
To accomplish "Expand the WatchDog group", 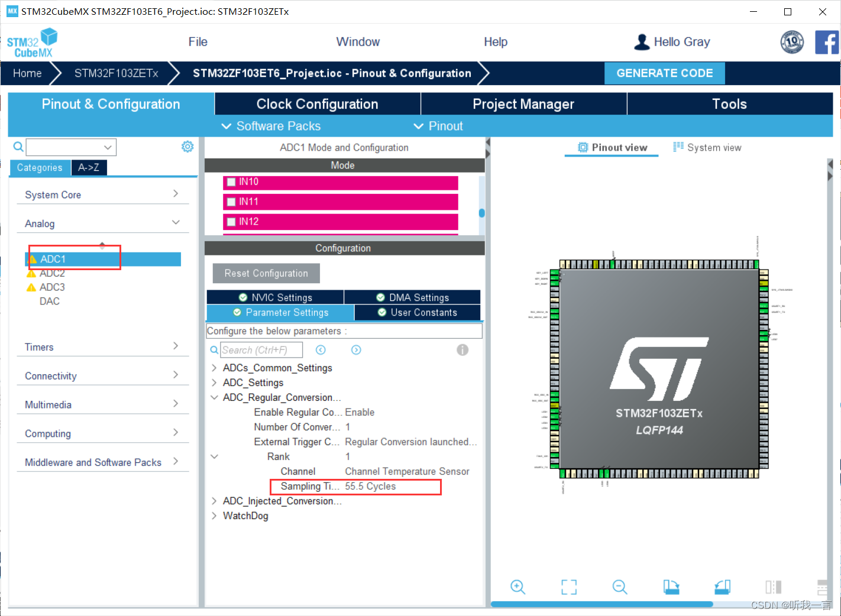I will (x=214, y=516).
